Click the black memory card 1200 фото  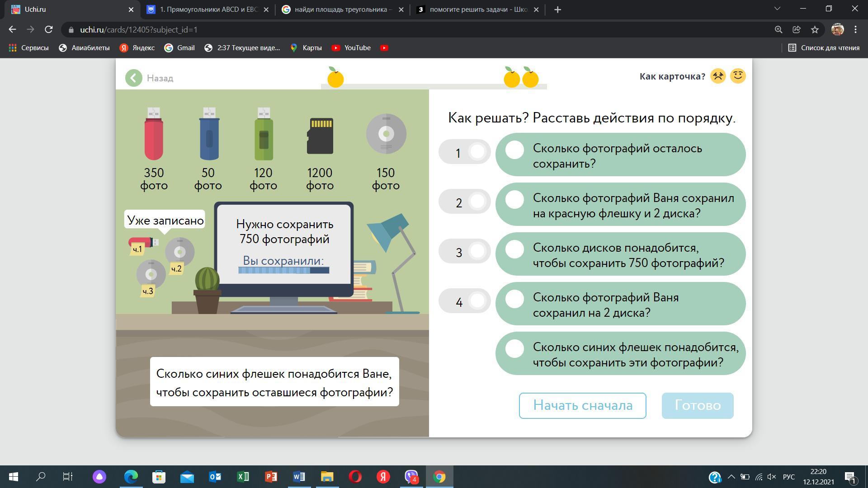[x=320, y=136]
